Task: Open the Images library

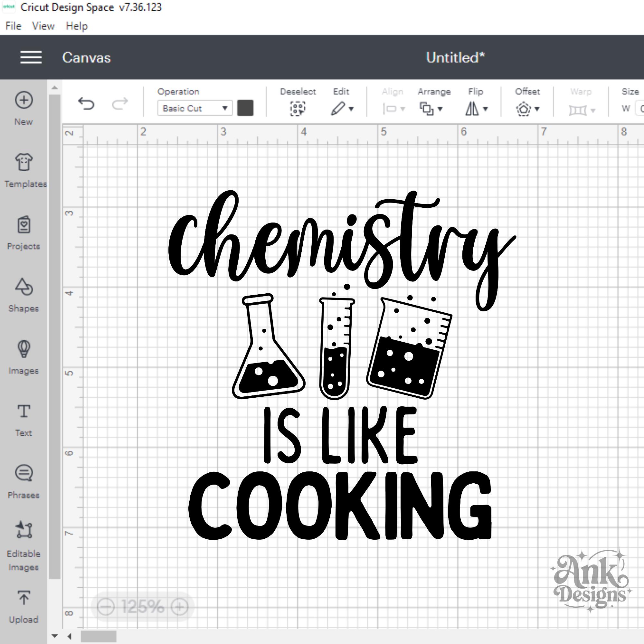Action: 24,357
